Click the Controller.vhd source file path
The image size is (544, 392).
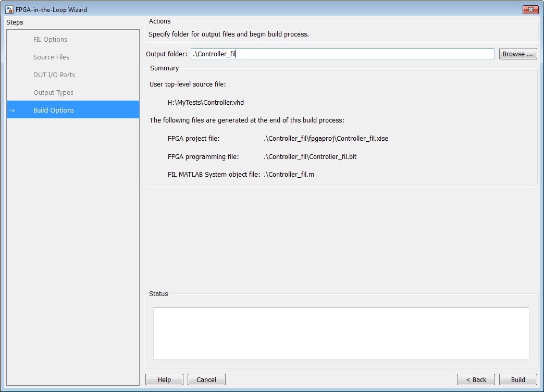(x=206, y=103)
